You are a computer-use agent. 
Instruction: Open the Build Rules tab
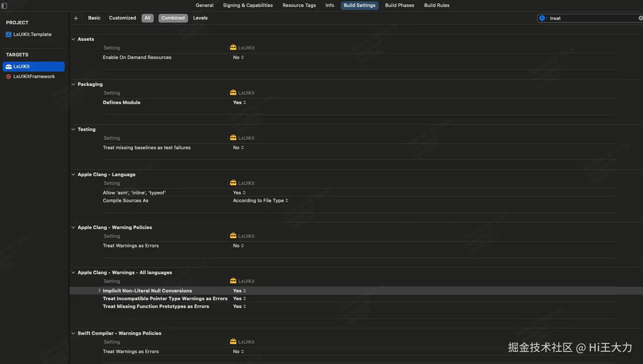point(437,5)
